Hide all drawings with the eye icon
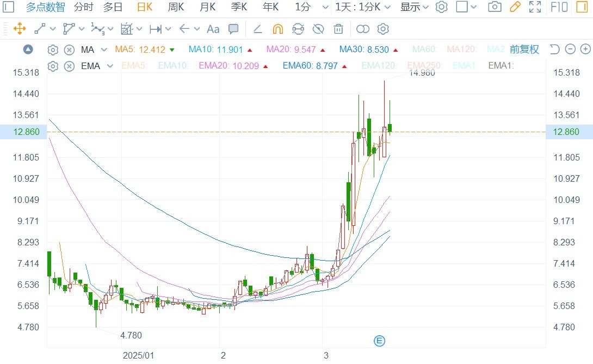The height and width of the screenshot is (364, 593). click(x=318, y=29)
